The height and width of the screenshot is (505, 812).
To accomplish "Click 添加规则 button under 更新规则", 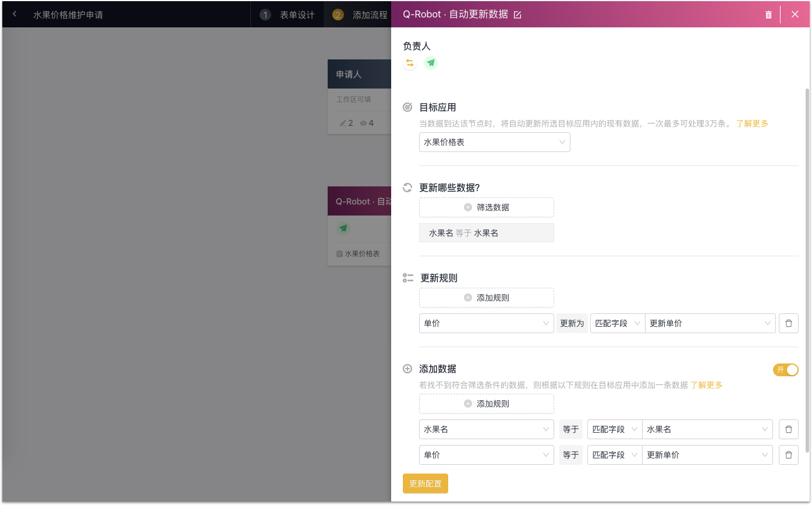I will 487,298.
